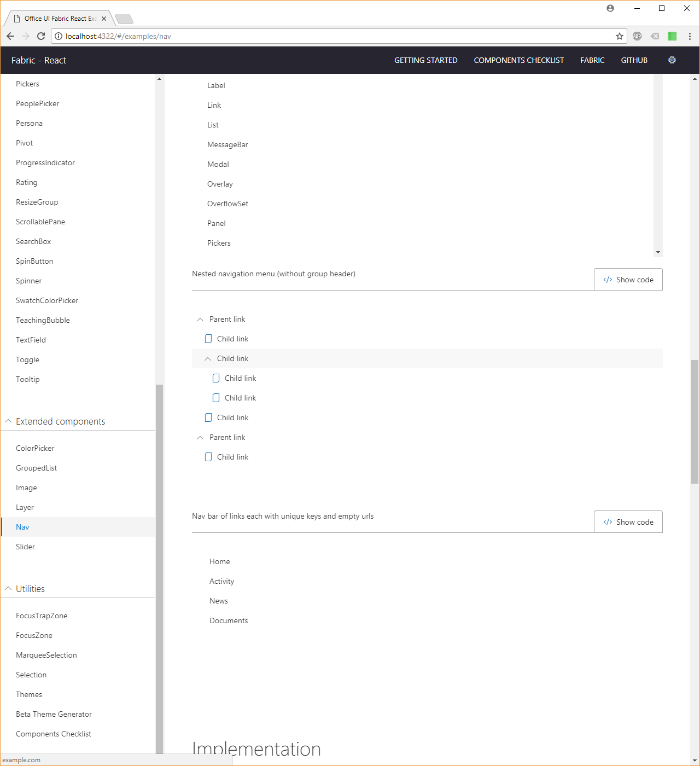Click the browser reload icon
Image resolution: width=700 pixels, height=766 pixels.
tap(41, 36)
